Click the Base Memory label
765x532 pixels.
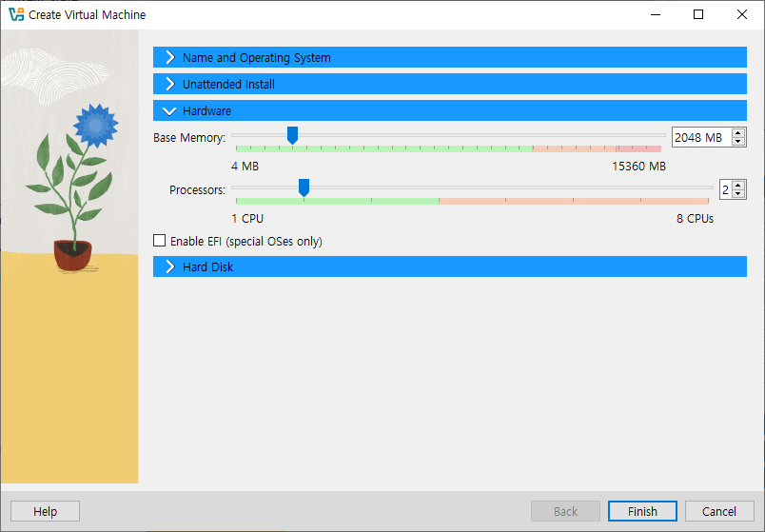tap(189, 138)
